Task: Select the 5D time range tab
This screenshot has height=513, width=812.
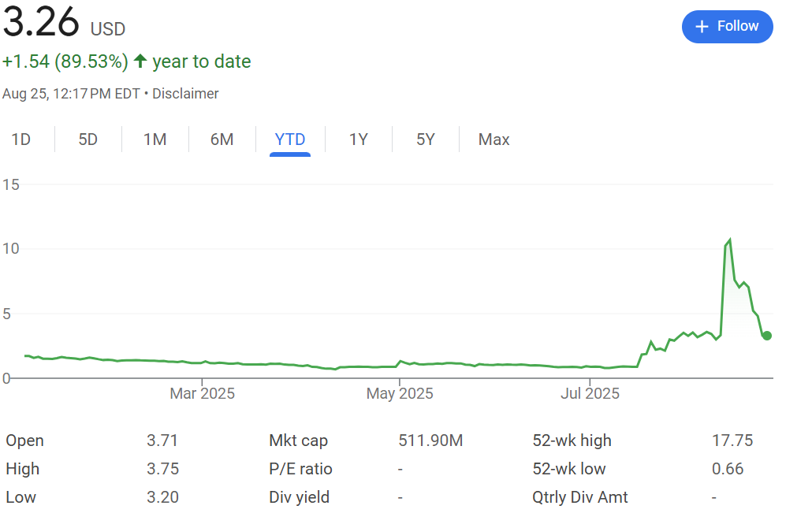Action: pos(88,139)
